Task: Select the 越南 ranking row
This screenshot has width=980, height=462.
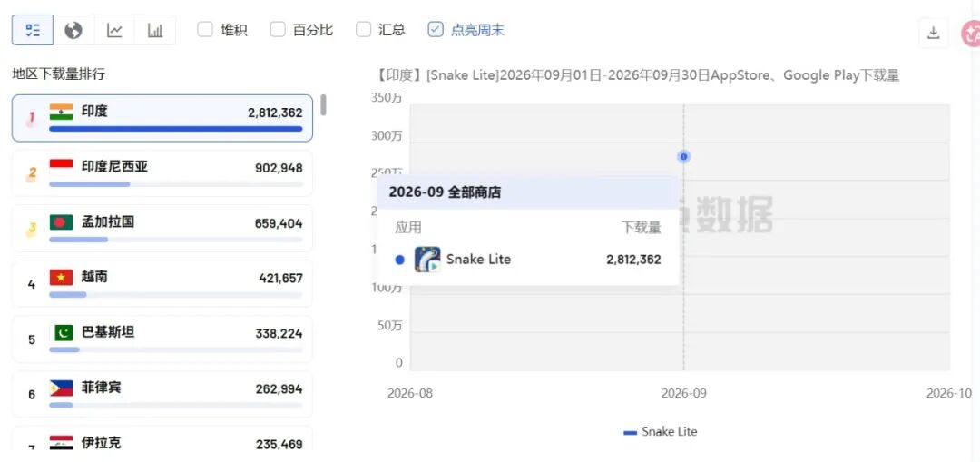Action: 162,283
